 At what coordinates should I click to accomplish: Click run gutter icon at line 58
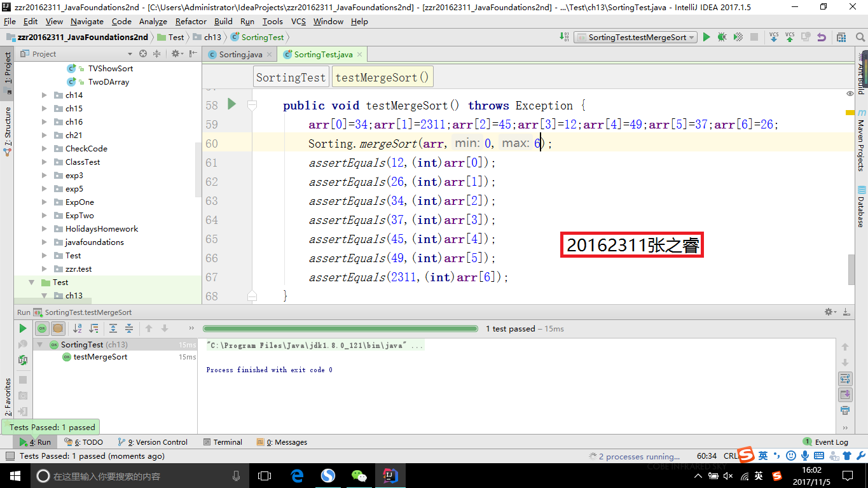tap(231, 104)
